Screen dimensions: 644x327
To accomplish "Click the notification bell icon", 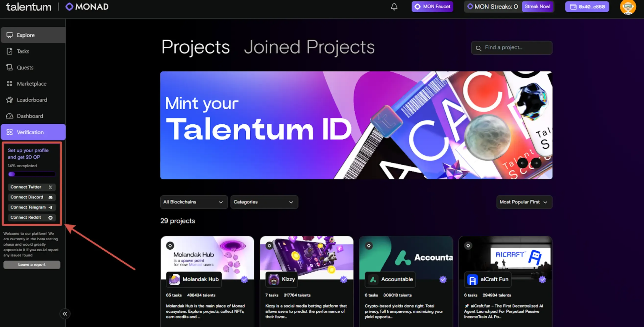I will tap(394, 7).
